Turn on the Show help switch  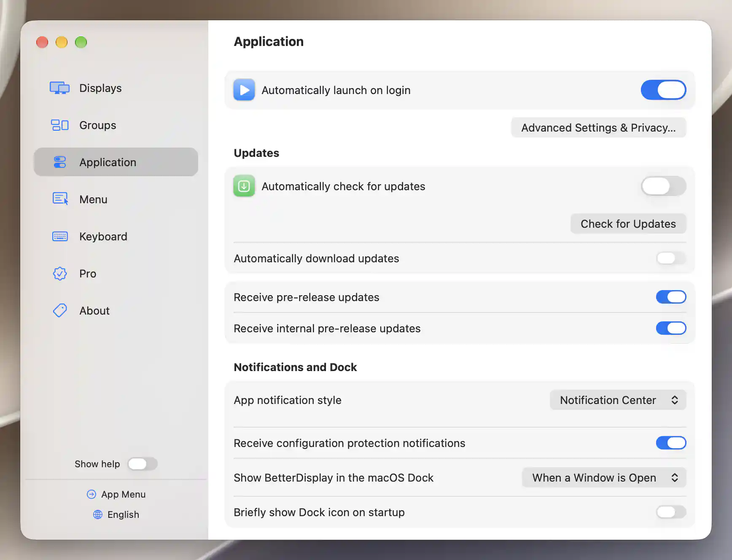143,464
